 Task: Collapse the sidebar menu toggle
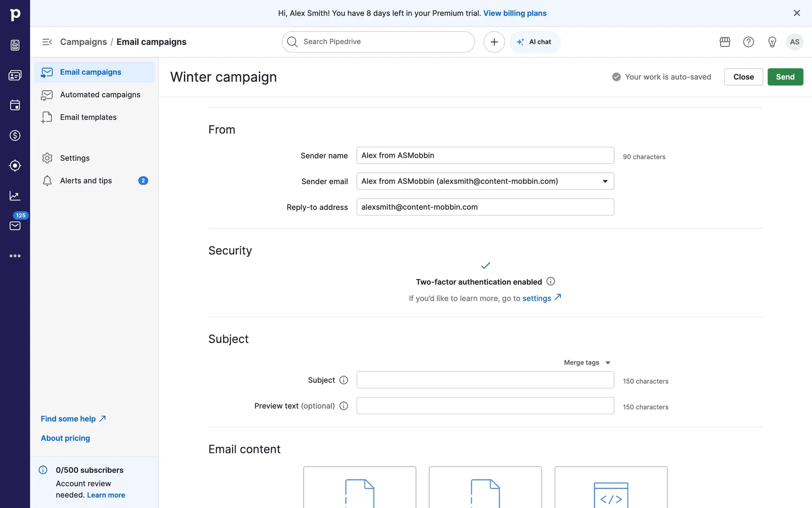47,42
